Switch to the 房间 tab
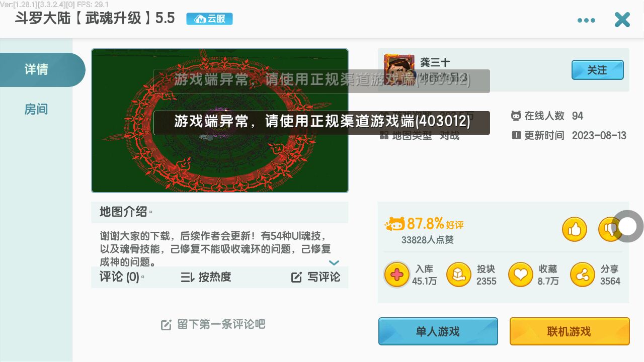 point(36,109)
